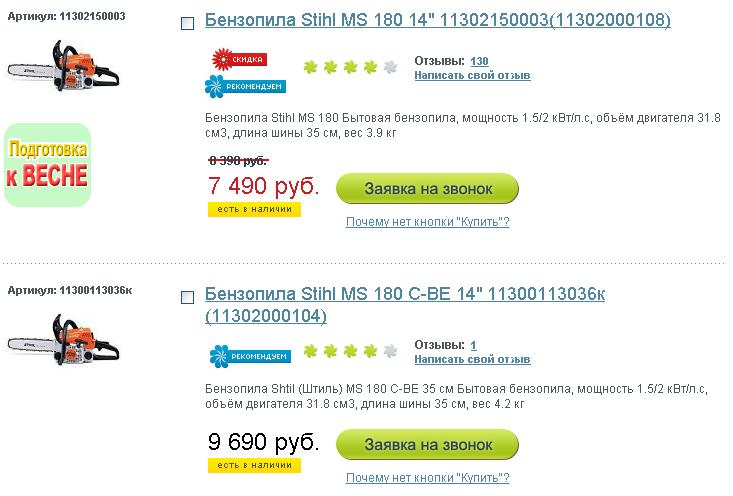
Task: Tick the checkbox for Stihl MS 180 C-BE
Action: 187,297
